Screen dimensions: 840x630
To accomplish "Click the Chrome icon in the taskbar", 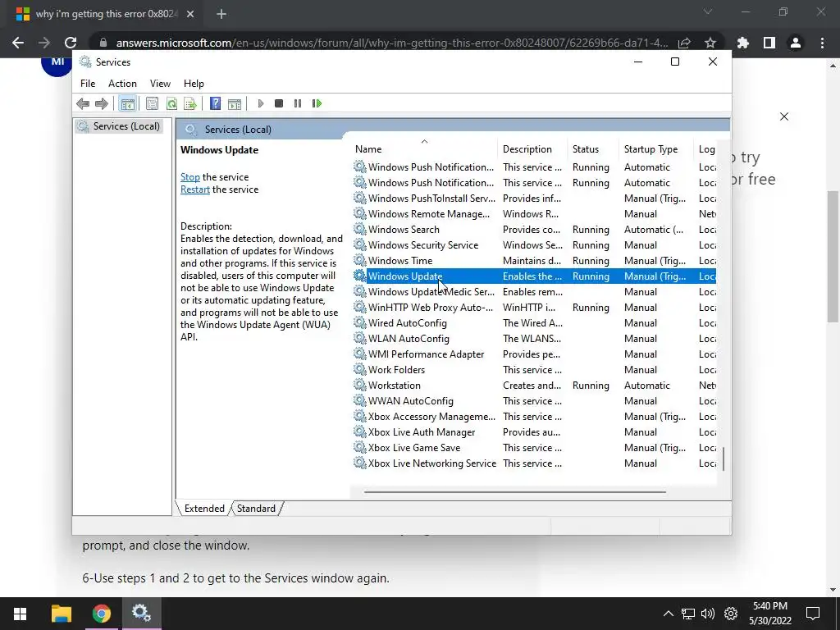I will 101,614.
